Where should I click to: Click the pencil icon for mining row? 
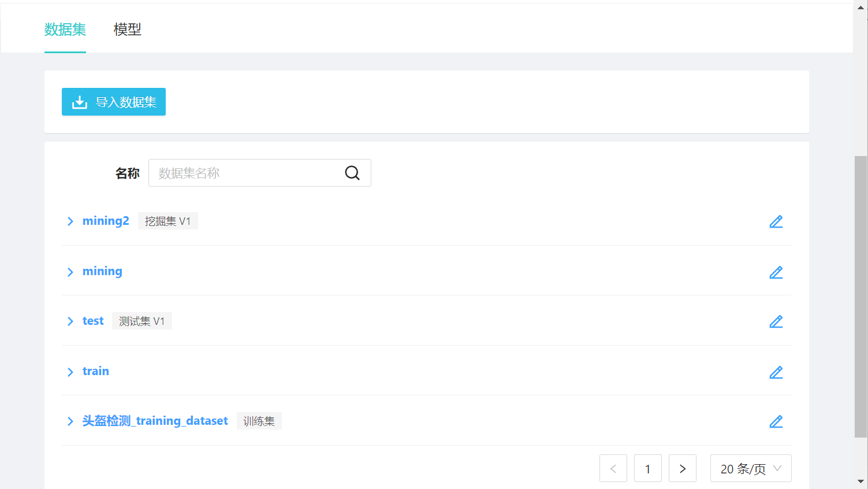[776, 272]
